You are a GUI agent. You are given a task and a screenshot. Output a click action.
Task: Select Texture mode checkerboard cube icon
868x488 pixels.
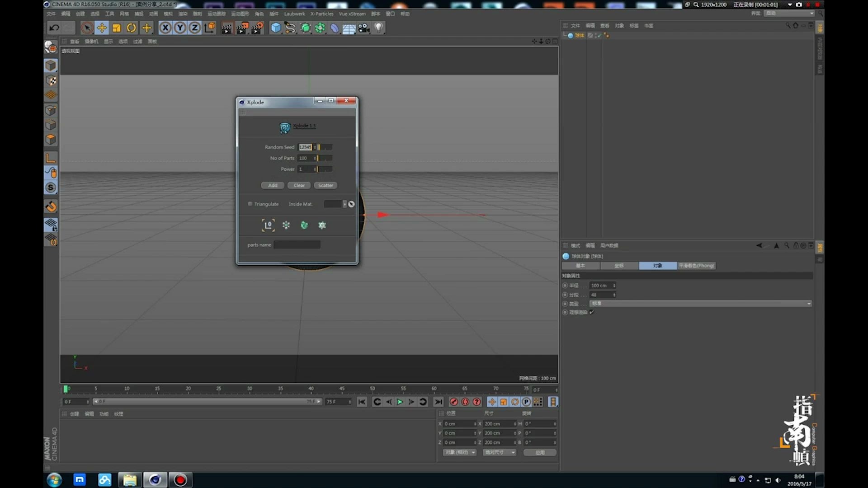tap(51, 80)
